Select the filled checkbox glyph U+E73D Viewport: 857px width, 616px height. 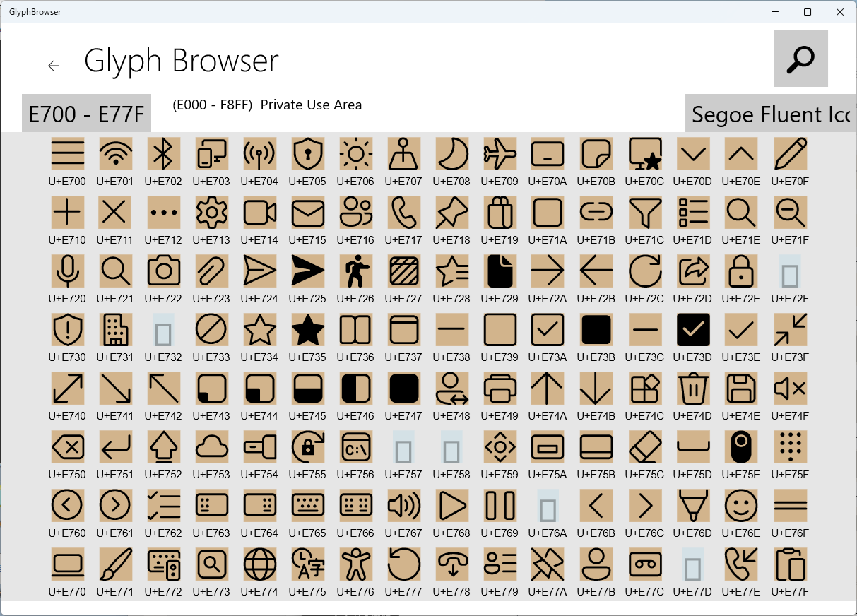coord(692,330)
